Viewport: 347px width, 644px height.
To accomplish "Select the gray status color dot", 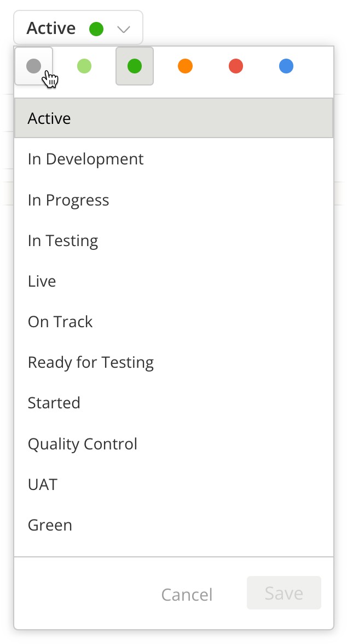I will (33, 66).
